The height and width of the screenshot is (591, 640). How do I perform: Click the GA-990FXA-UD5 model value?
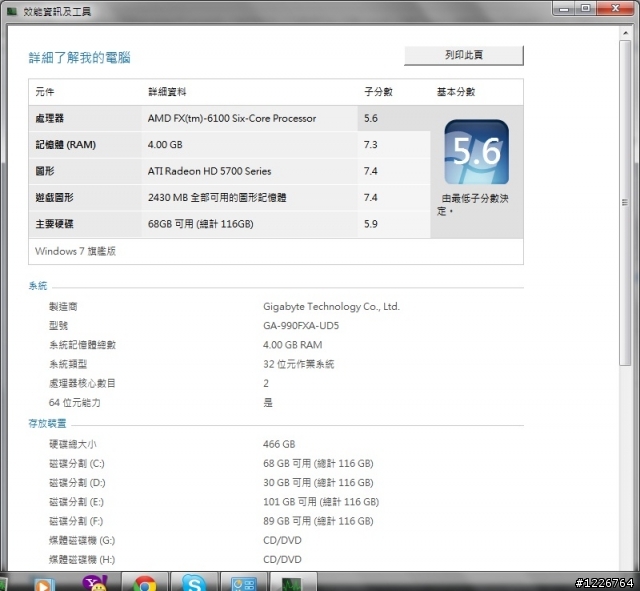point(301,326)
